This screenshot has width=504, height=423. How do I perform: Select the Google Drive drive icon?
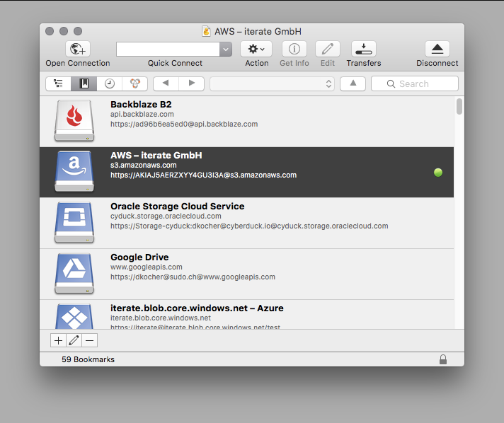pyautogui.click(x=74, y=273)
